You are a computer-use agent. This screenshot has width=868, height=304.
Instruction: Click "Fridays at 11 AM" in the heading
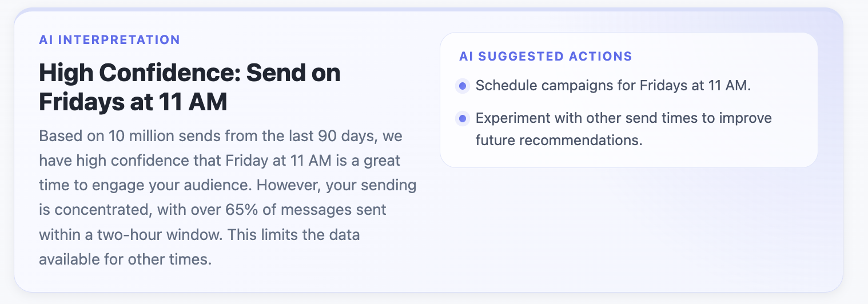133,102
